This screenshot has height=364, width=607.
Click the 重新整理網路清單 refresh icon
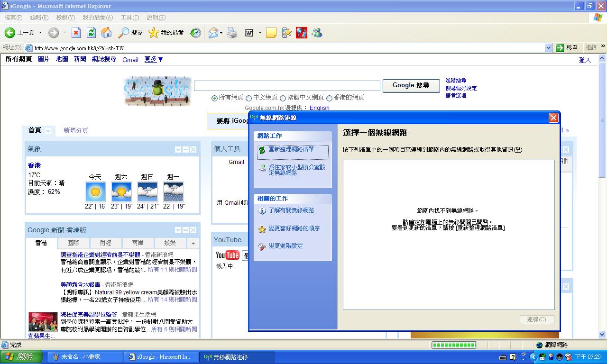click(x=262, y=150)
